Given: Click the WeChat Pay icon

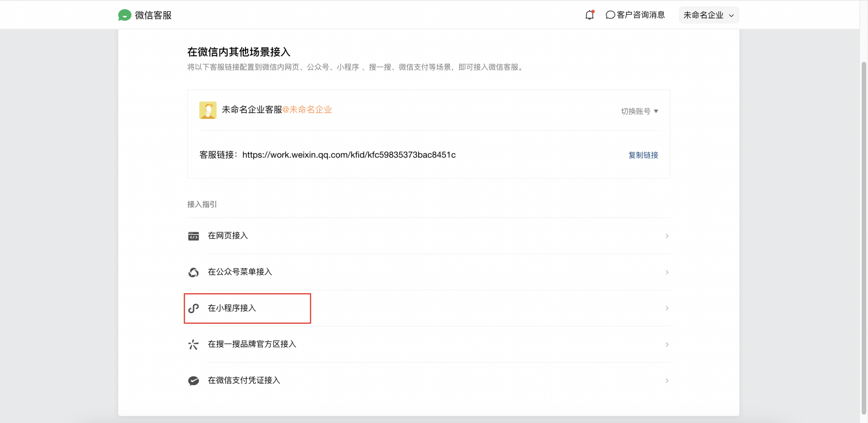Looking at the screenshot, I should pyautogui.click(x=193, y=380).
